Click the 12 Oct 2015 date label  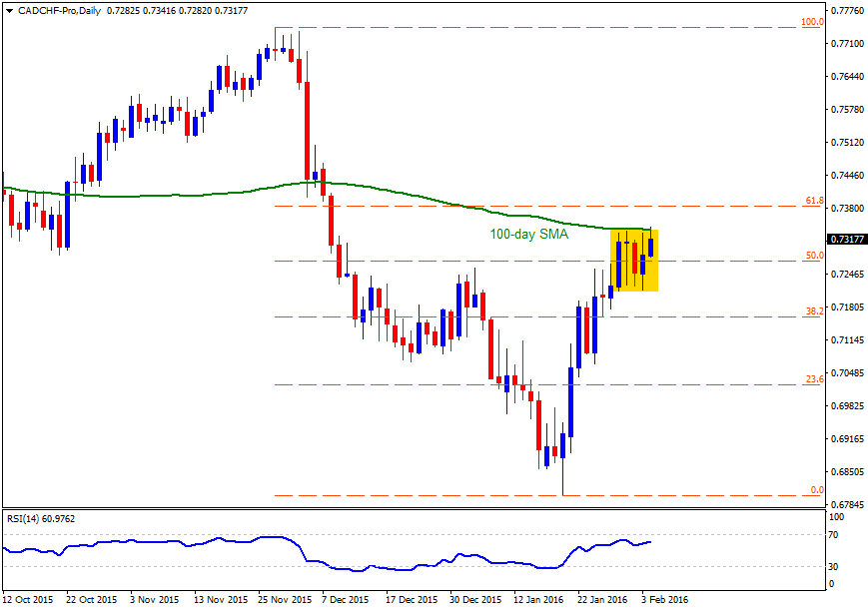pyautogui.click(x=28, y=599)
